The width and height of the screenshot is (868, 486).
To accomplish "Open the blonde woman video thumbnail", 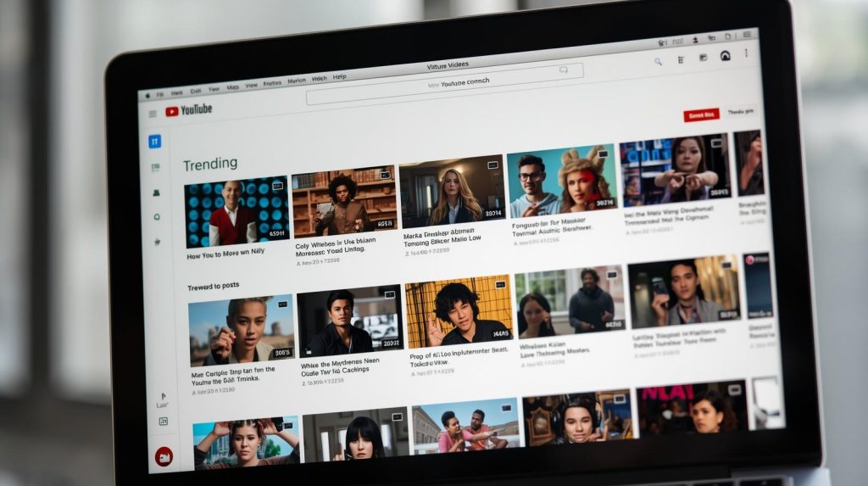I will pyautogui.click(x=453, y=191).
